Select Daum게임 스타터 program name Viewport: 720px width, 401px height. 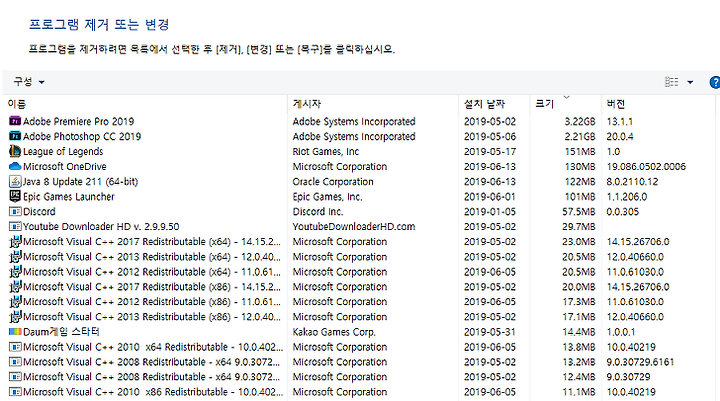coord(61,332)
